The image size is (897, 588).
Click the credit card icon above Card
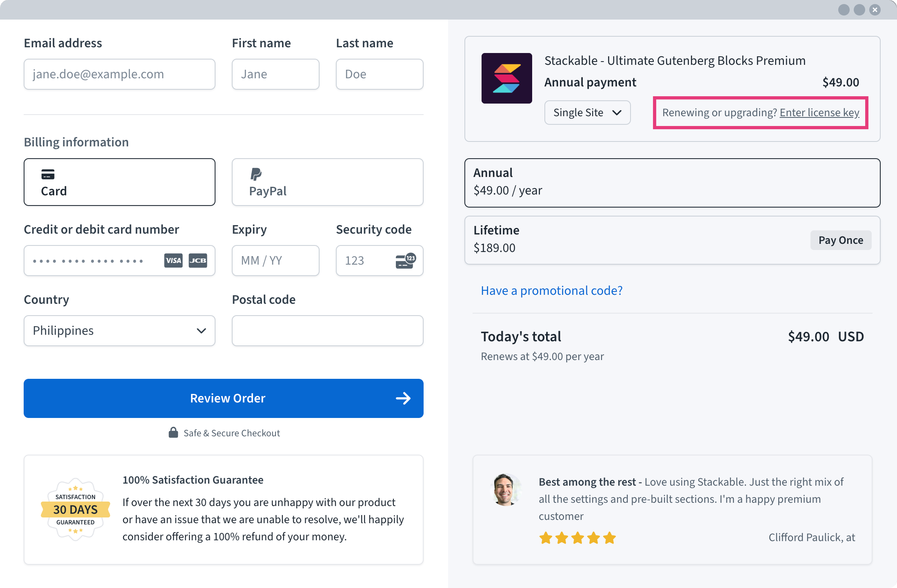pos(48,174)
